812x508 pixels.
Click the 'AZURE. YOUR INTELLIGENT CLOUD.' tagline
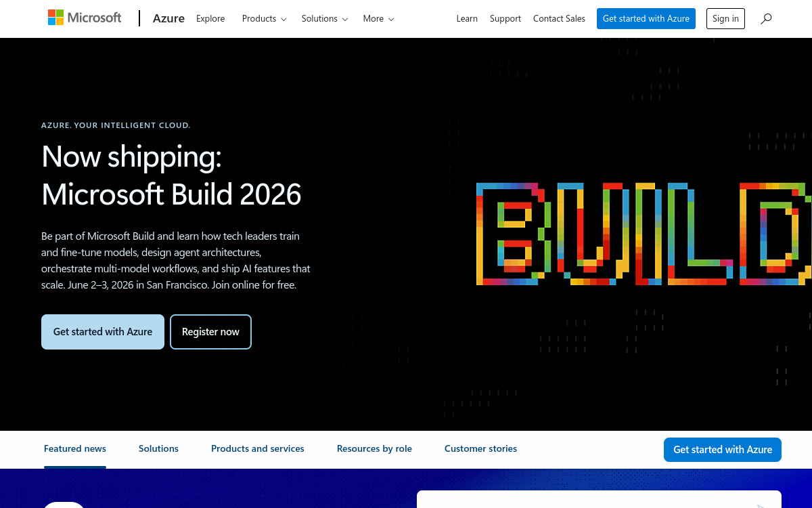[116, 125]
